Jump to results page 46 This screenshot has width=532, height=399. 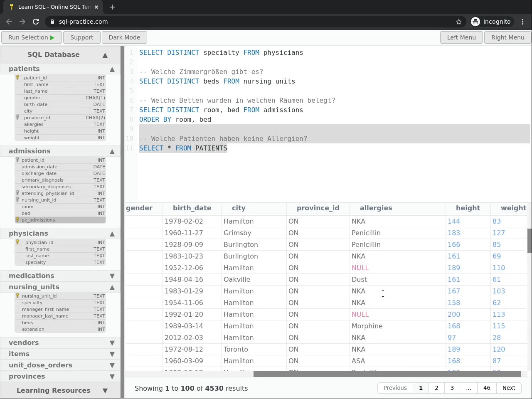pos(486,388)
